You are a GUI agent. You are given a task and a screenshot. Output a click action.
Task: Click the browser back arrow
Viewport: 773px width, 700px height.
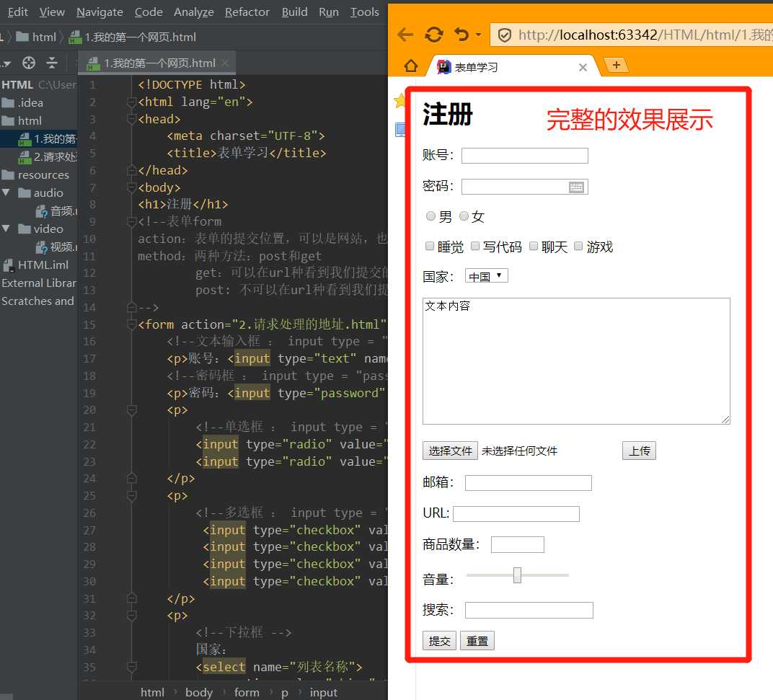(x=405, y=35)
